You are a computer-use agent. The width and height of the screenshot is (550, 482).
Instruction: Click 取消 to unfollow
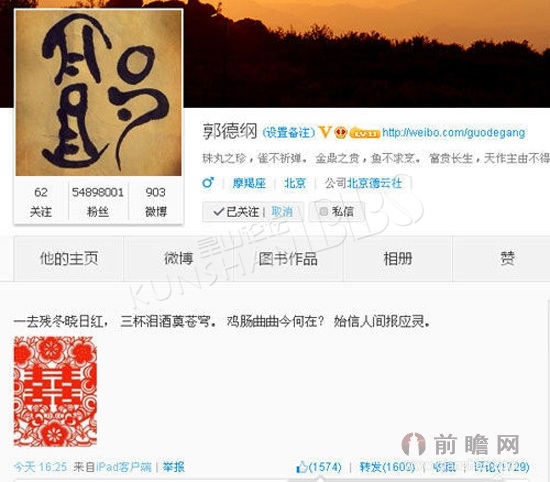[x=282, y=212]
